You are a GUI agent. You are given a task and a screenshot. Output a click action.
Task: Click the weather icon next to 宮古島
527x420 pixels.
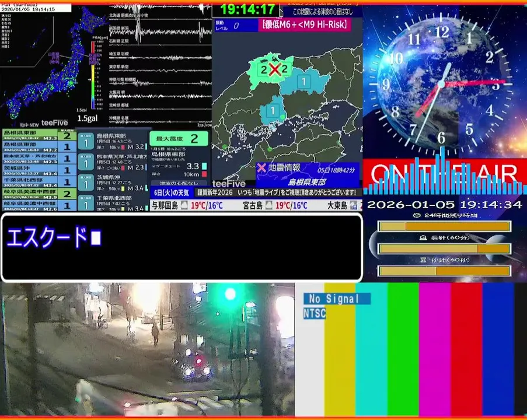pos(269,205)
